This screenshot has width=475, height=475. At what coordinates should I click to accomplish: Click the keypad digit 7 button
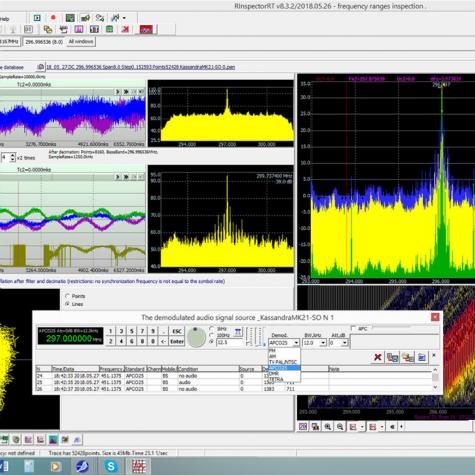pyautogui.click(x=142, y=331)
